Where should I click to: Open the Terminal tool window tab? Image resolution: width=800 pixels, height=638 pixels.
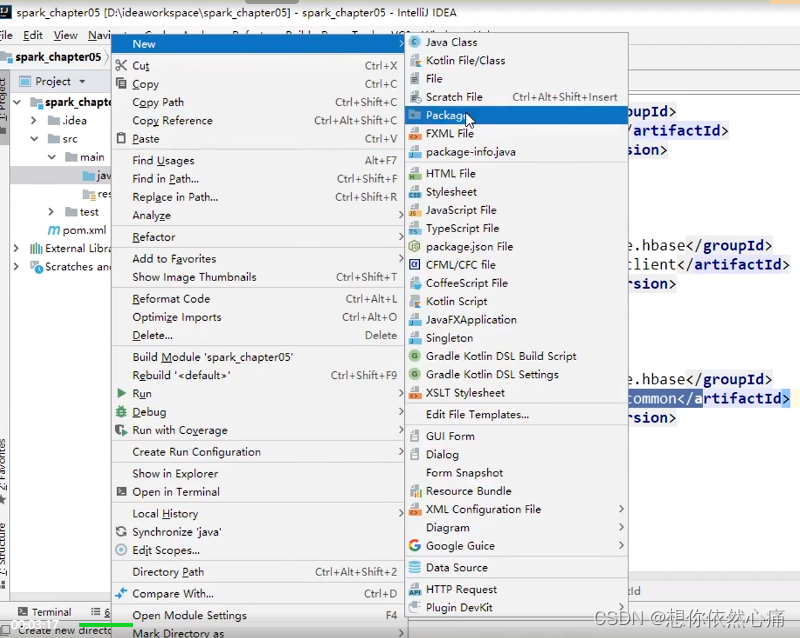45,611
